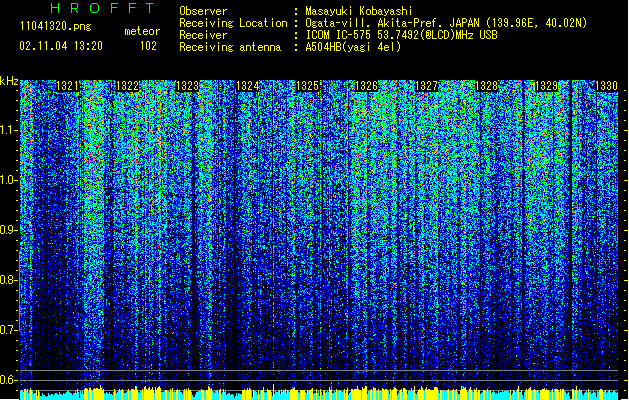This screenshot has width=629, height=400.
Task: Click the Receiver label
Action: click(203, 35)
